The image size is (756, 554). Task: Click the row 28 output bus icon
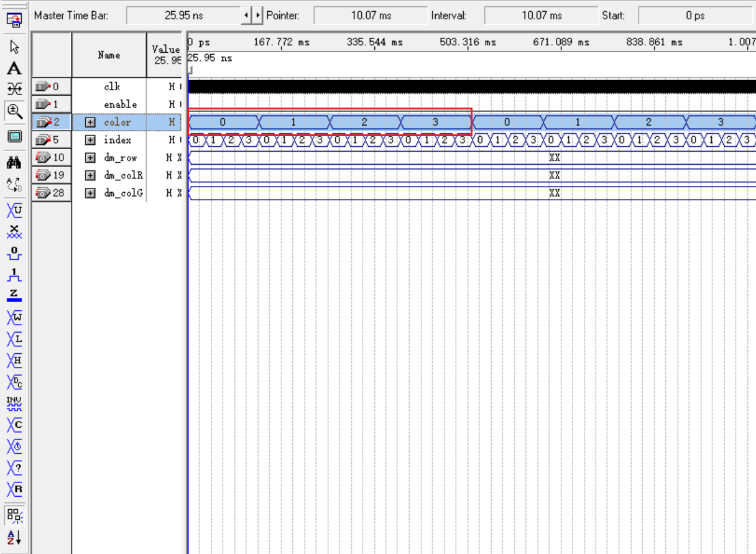pyautogui.click(x=44, y=193)
